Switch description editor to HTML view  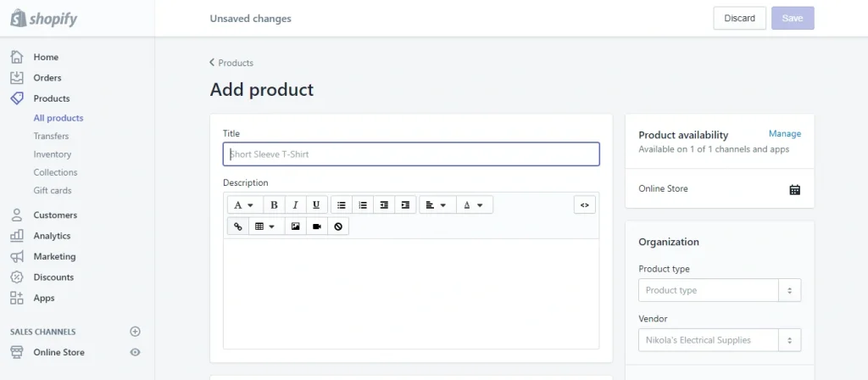tap(585, 205)
